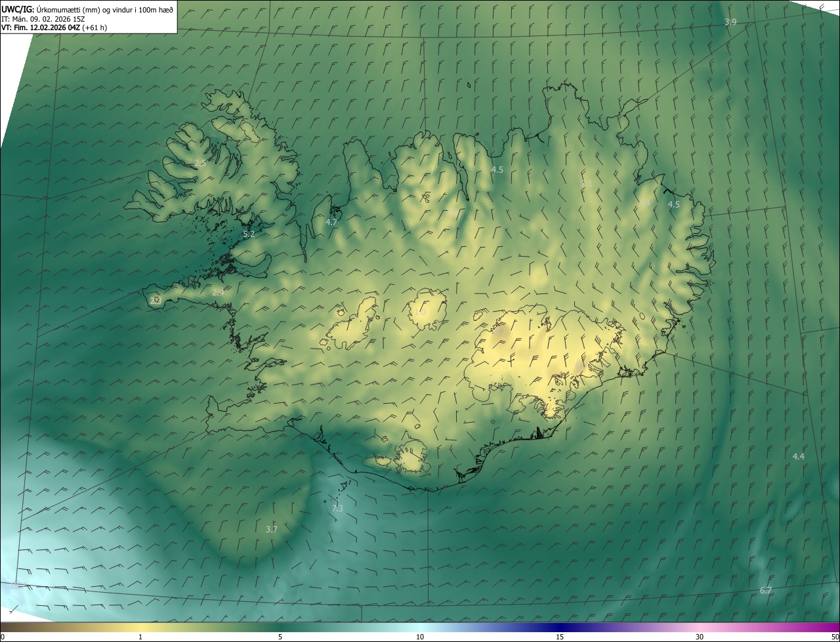This screenshot has width=840, height=642.
Task: Click the 0 tick on the color scale
Action: pyautogui.click(x=3, y=637)
